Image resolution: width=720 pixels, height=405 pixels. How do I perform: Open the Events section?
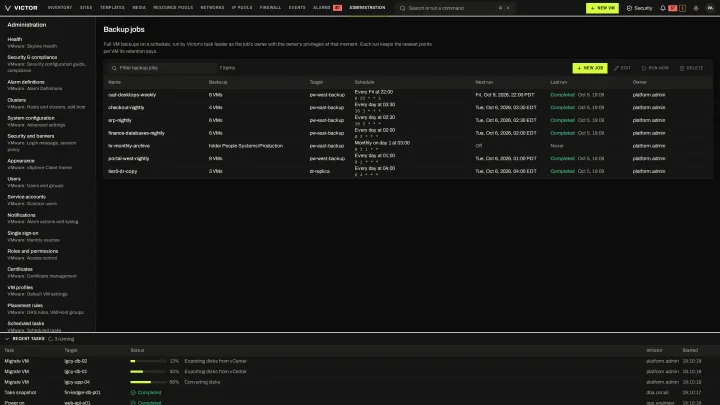coord(297,8)
